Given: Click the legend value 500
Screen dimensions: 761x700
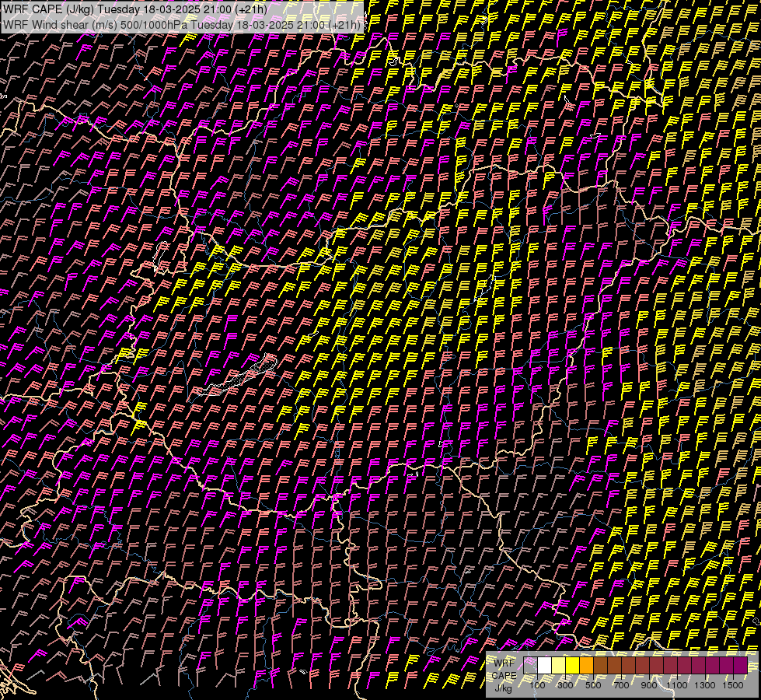Looking at the screenshot, I should (x=593, y=685).
